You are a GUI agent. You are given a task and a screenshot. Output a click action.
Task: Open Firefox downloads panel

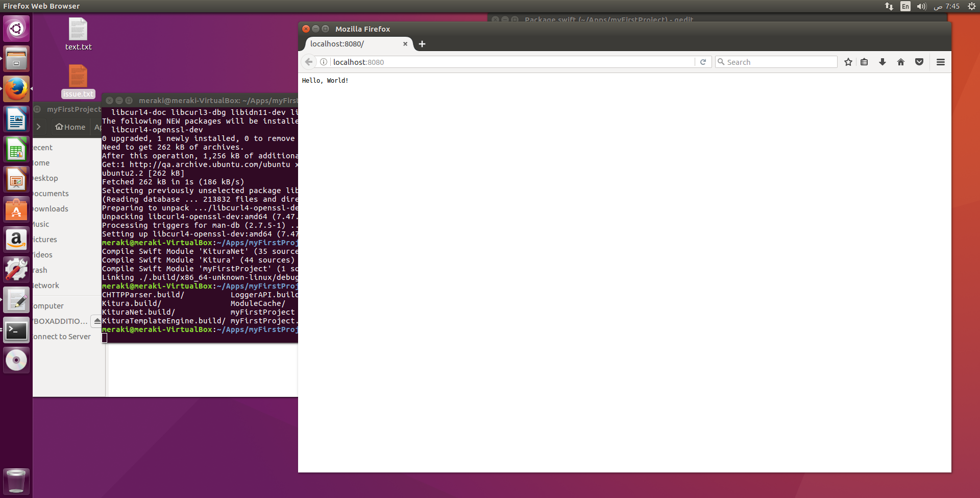(x=883, y=62)
